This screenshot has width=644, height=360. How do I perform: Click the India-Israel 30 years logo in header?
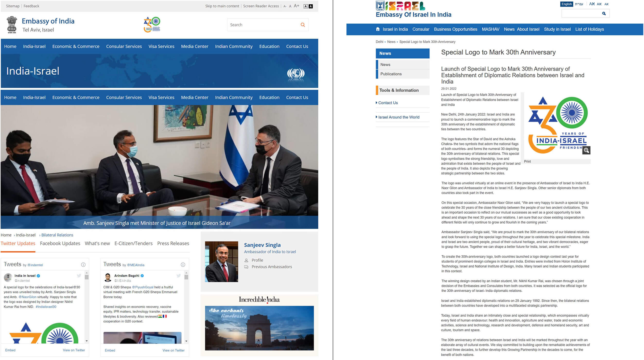(152, 25)
